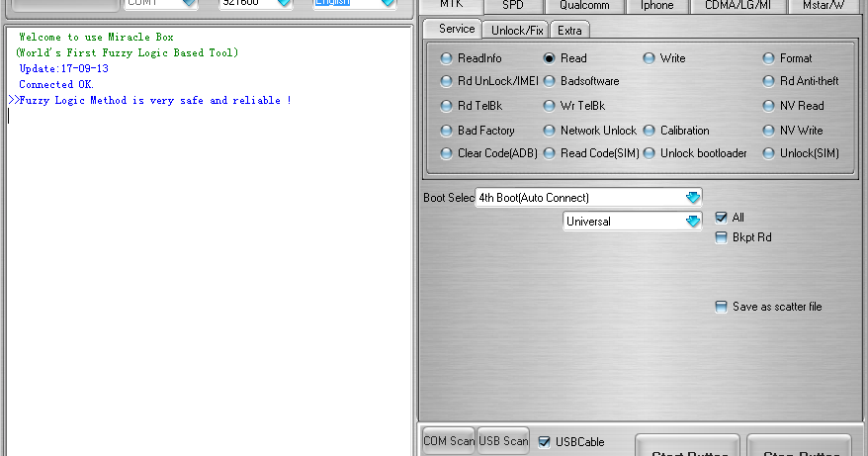
Task: Click the 'World's First Fuzzy Logic' line
Action: pos(128,52)
